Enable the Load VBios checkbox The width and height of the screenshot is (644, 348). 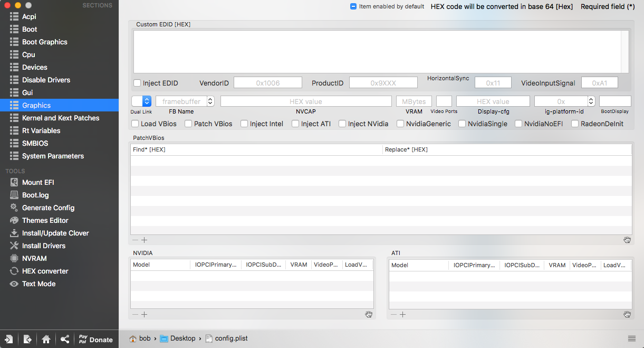point(136,124)
